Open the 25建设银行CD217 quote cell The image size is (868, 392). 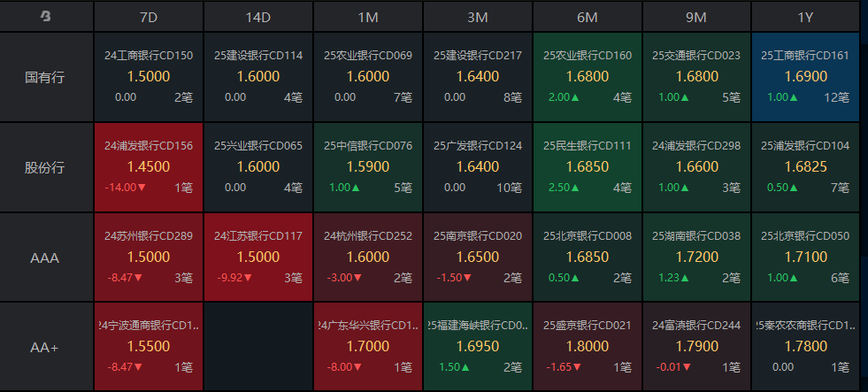477,77
